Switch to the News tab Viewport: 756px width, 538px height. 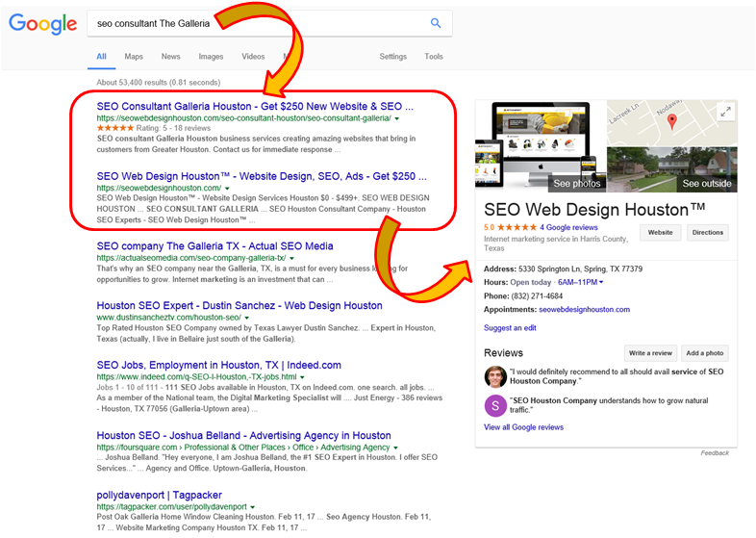click(170, 57)
